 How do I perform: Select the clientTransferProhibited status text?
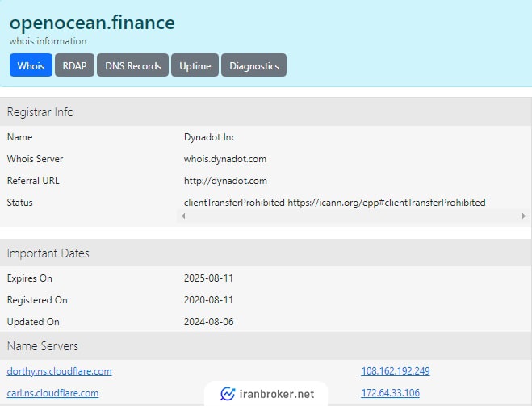tap(335, 203)
